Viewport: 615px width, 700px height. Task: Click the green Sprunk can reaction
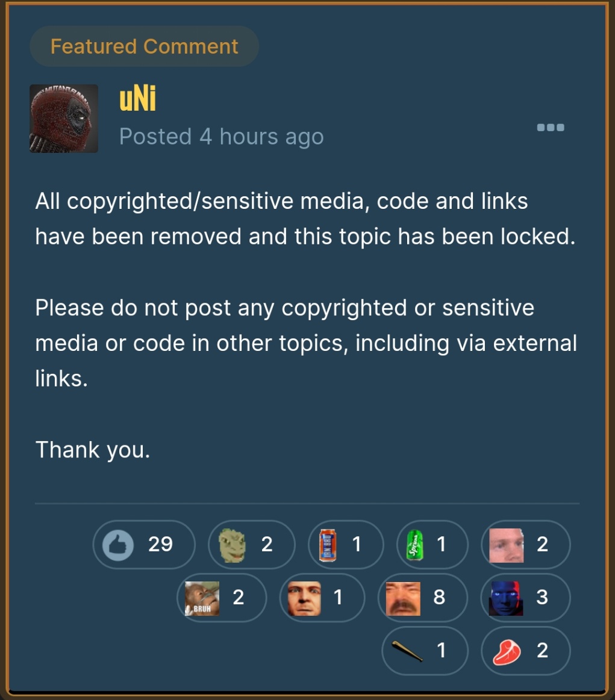432,545
